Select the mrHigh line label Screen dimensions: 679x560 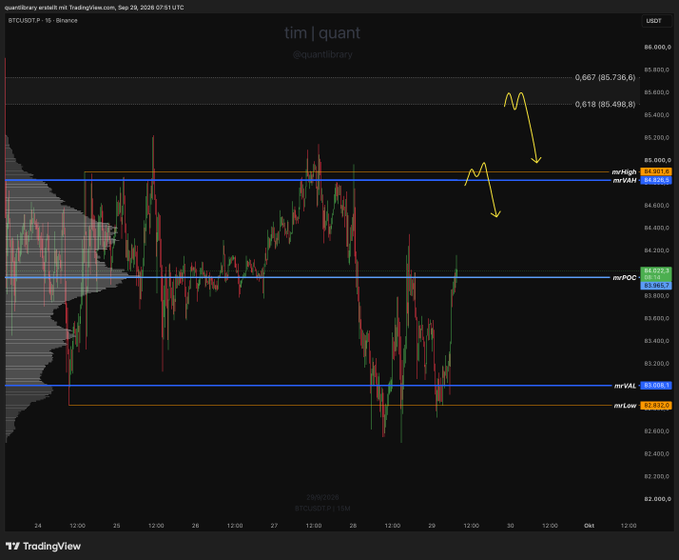(624, 172)
